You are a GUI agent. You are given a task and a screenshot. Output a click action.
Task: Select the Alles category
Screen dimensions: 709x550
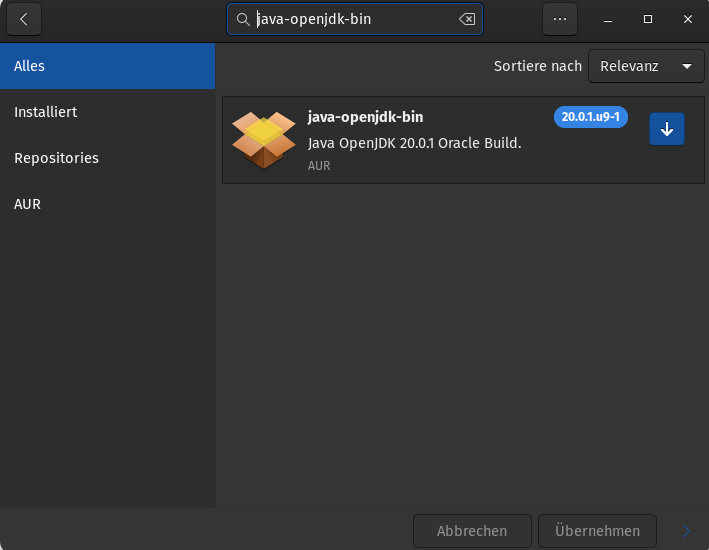click(x=108, y=66)
